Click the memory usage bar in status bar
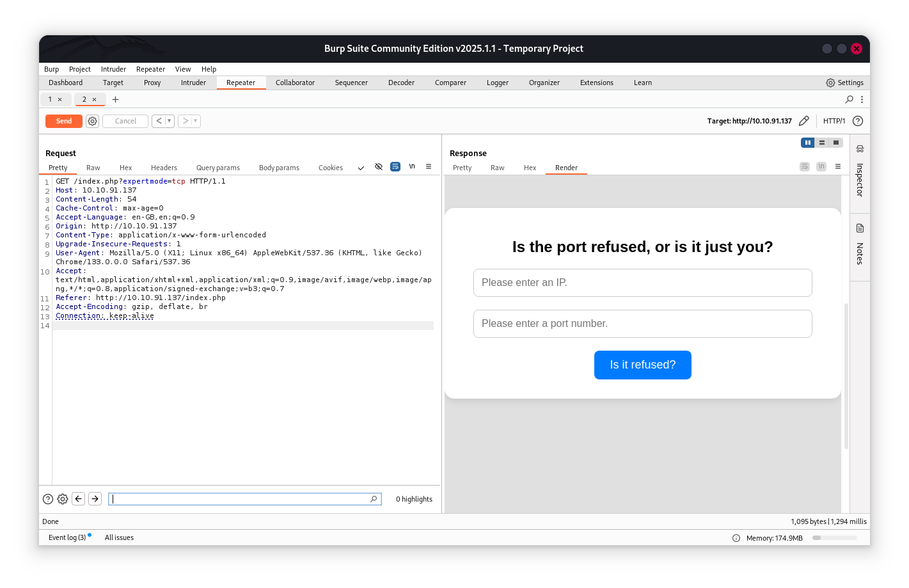 834,538
